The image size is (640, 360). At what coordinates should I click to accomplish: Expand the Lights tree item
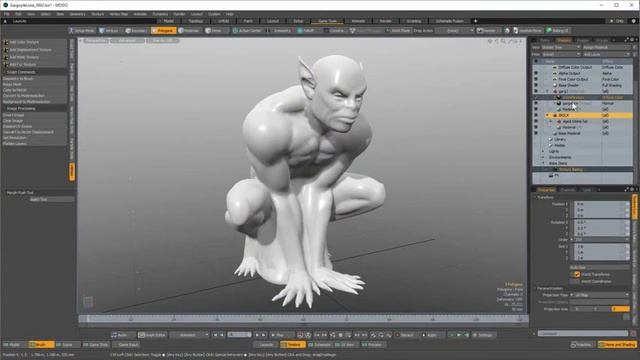543,151
